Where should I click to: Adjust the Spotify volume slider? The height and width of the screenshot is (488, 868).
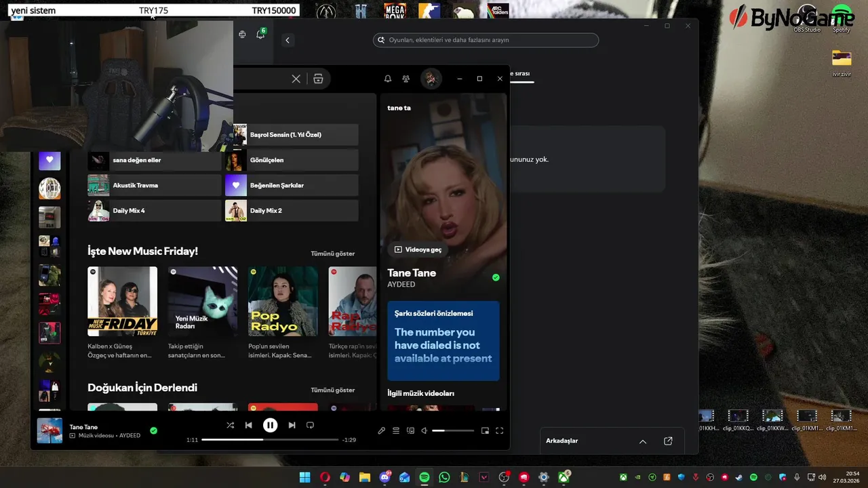coord(453,430)
